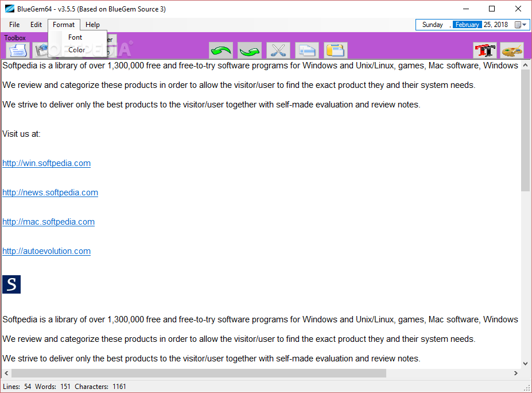Viewport: 532px width, 393px height.
Task: Click the Characters count in status bar
Action: [100, 387]
